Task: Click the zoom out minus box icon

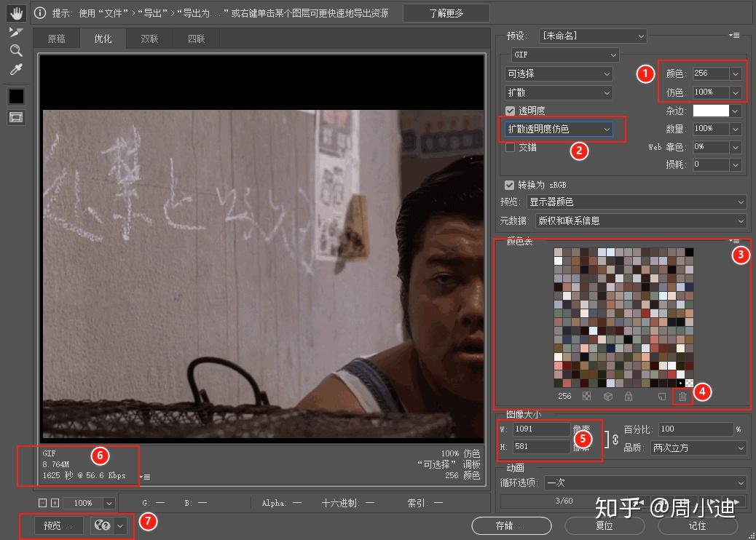Action: pyautogui.click(x=42, y=503)
